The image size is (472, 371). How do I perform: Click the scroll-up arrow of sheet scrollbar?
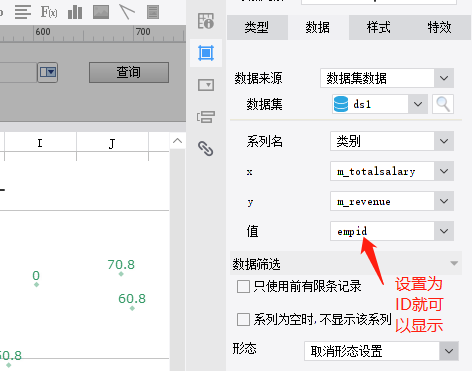tap(178, 141)
